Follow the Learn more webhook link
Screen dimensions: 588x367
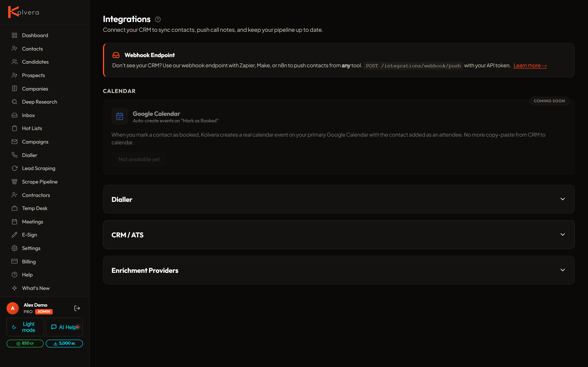pos(530,65)
